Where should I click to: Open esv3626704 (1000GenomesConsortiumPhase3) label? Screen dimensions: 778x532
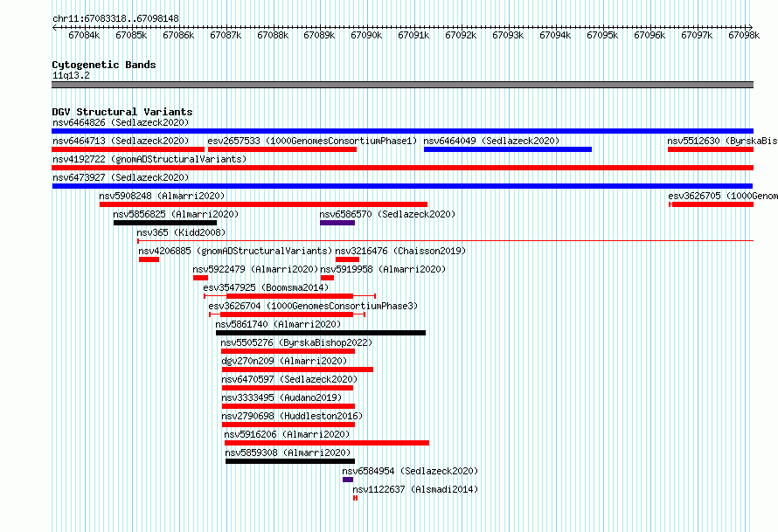tap(313, 306)
